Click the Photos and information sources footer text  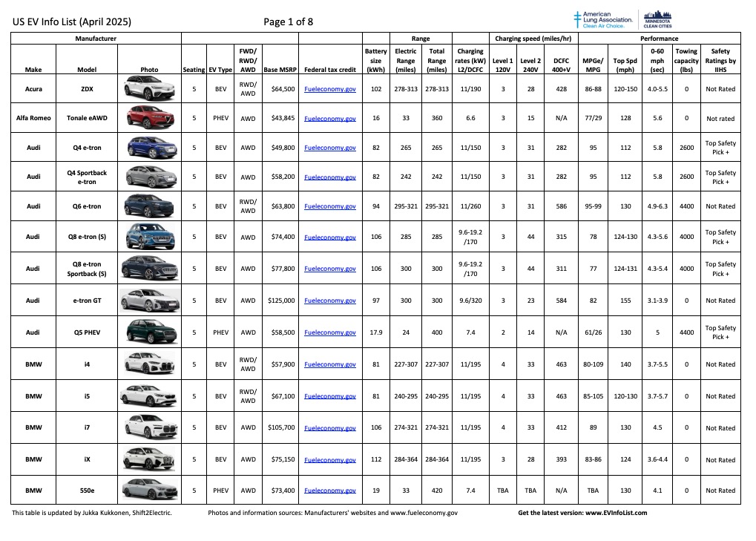point(332,513)
